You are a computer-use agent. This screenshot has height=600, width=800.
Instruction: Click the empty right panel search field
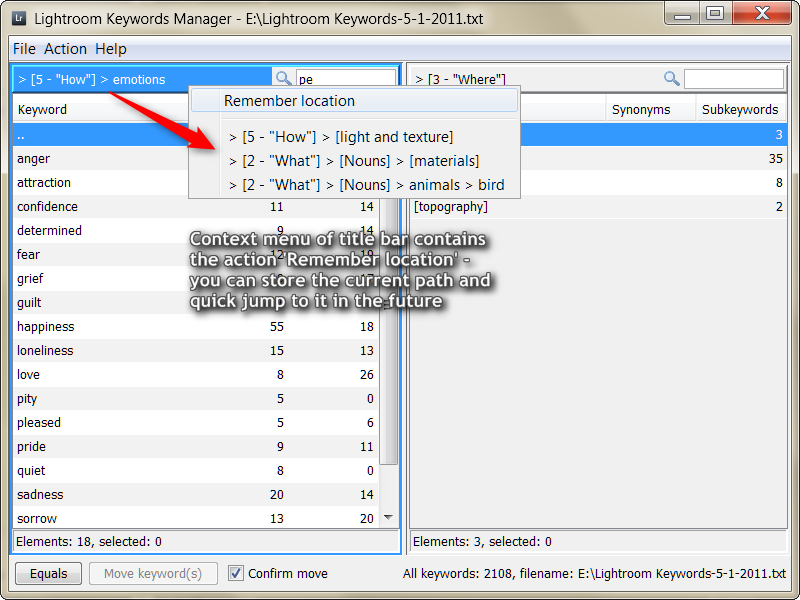click(x=734, y=79)
